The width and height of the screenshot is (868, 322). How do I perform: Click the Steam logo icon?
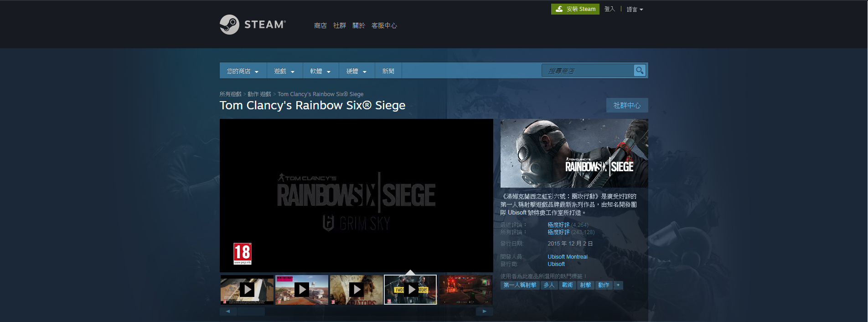click(x=229, y=25)
